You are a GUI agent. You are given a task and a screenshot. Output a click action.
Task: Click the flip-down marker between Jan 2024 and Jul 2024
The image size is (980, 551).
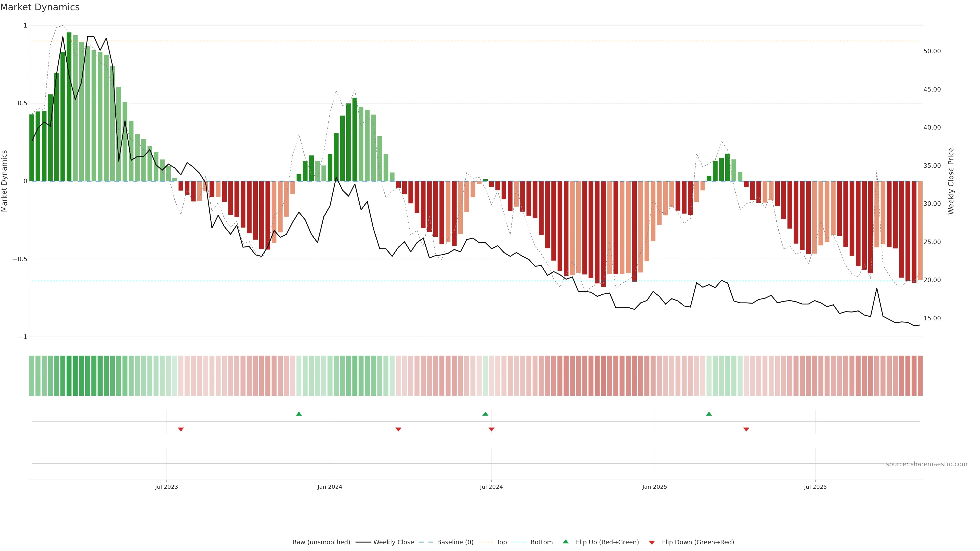[398, 429]
